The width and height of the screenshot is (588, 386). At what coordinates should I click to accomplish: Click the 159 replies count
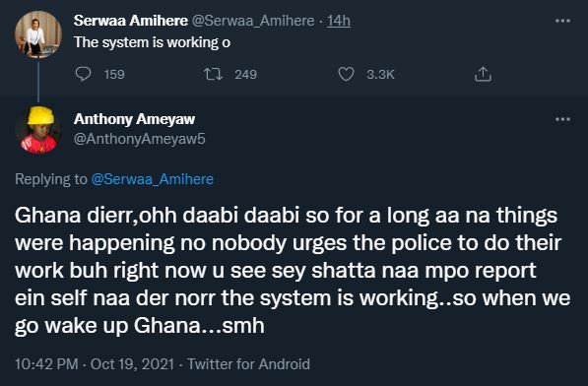point(114,74)
